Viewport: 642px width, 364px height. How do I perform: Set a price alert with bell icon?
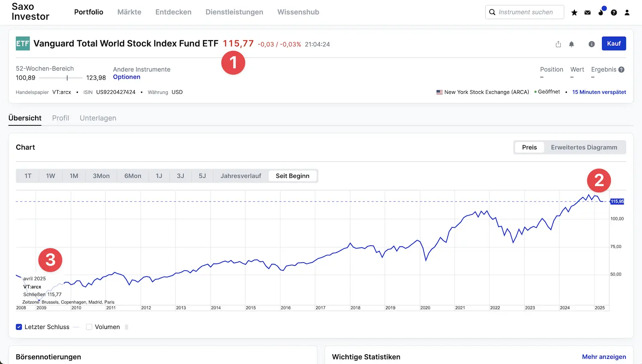pyautogui.click(x=571, y=44)
